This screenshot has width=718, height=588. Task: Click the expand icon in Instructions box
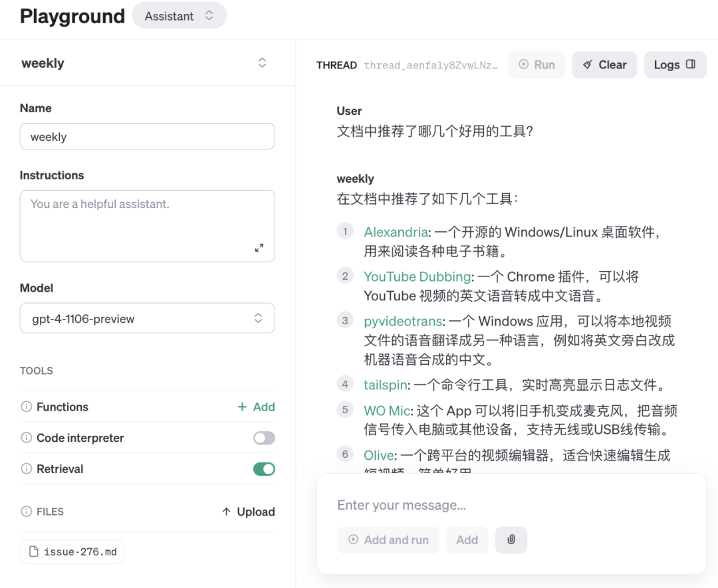[259, 248]
